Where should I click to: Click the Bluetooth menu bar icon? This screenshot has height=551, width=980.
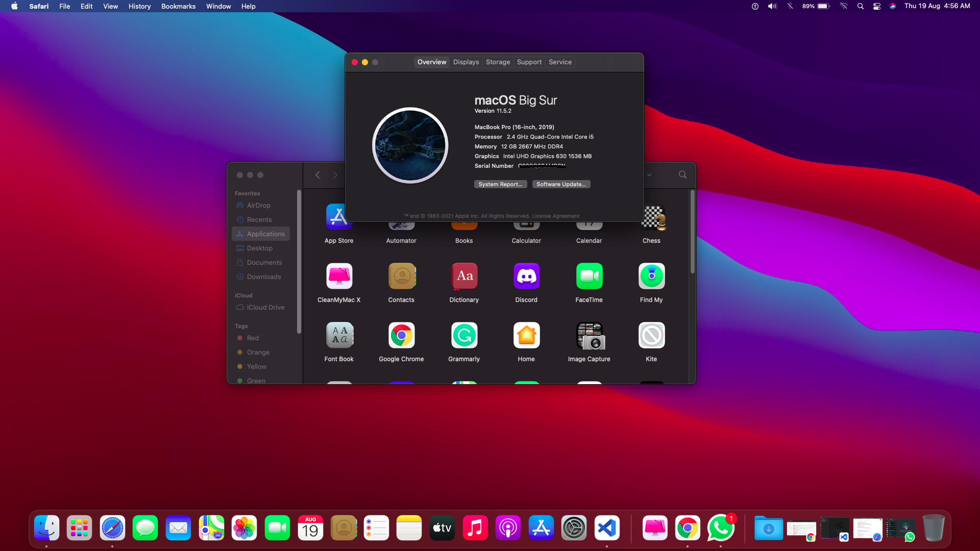(790, 6)
